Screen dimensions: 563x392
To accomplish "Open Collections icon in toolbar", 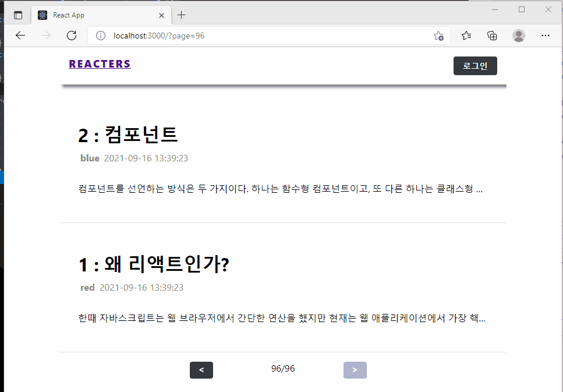I will [492, 35].
